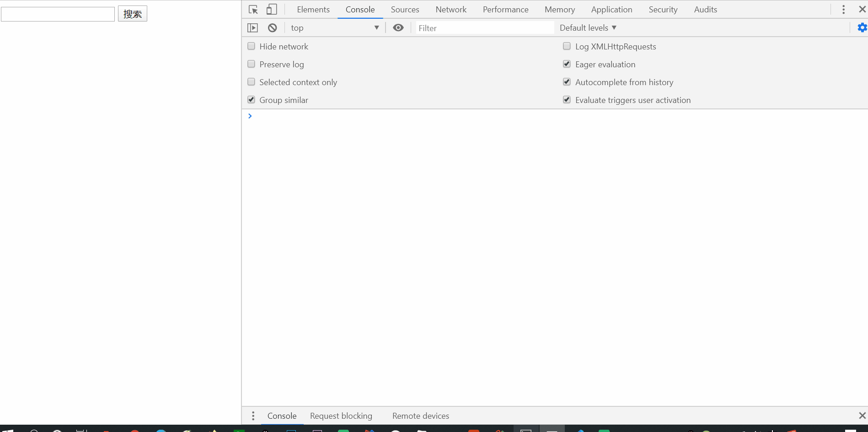The height and width of the screenshot is (432, 868).
Task: Open the Performance tab
Action: tap(506, 10)
